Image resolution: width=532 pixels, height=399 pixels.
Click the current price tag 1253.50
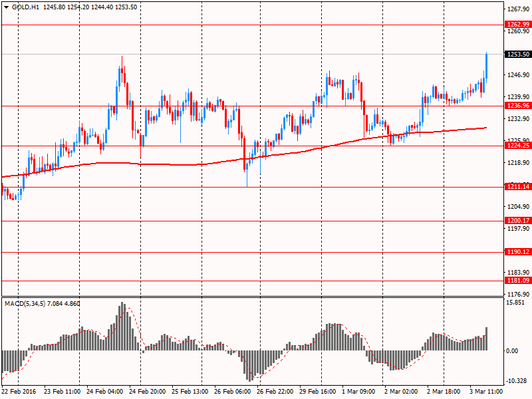517,55
